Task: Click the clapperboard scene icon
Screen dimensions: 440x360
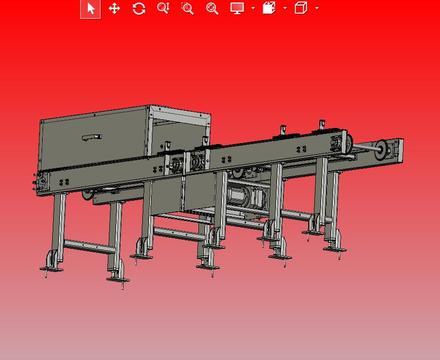Action: (x=269, y=8)
